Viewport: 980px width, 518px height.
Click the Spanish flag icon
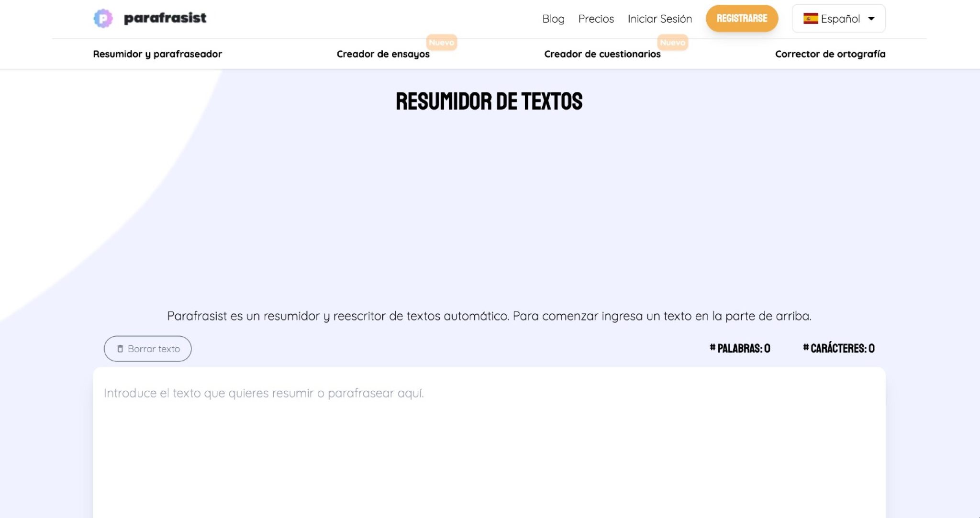point(810,19)
